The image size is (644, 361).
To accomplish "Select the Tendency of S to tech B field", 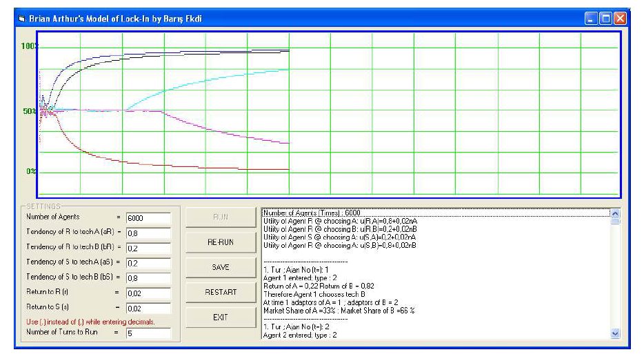I will [148, 278].
